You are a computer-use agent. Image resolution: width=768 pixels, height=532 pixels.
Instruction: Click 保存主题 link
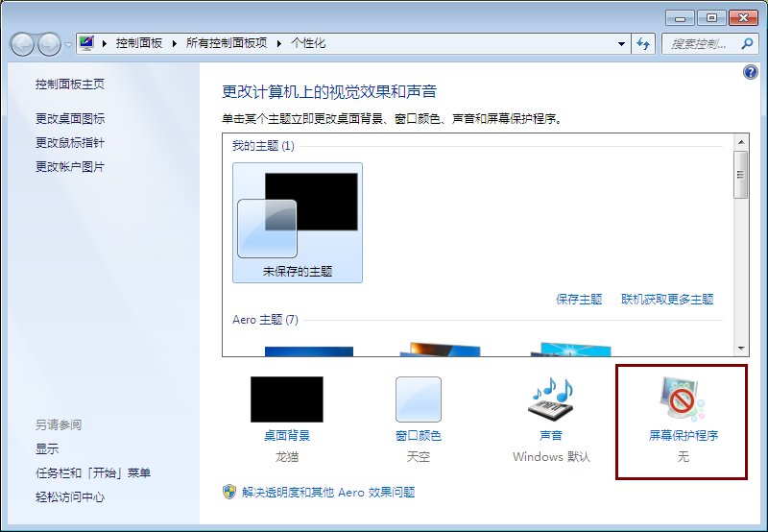[579, 300]
